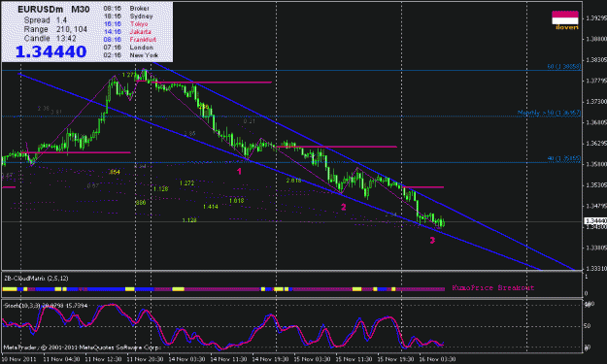Click the 1.414 Fibonacci ratio label
The width and height of the screenshot is (607, 364).
(210, 207)
